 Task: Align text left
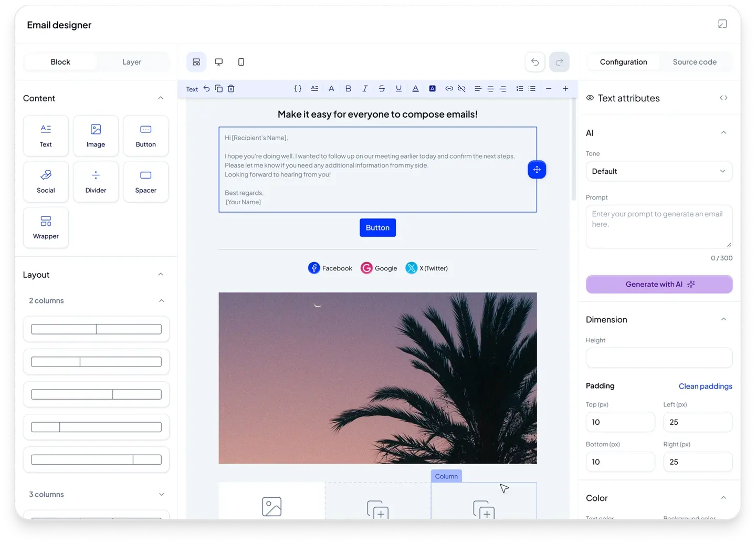click(x=478, y=89)
